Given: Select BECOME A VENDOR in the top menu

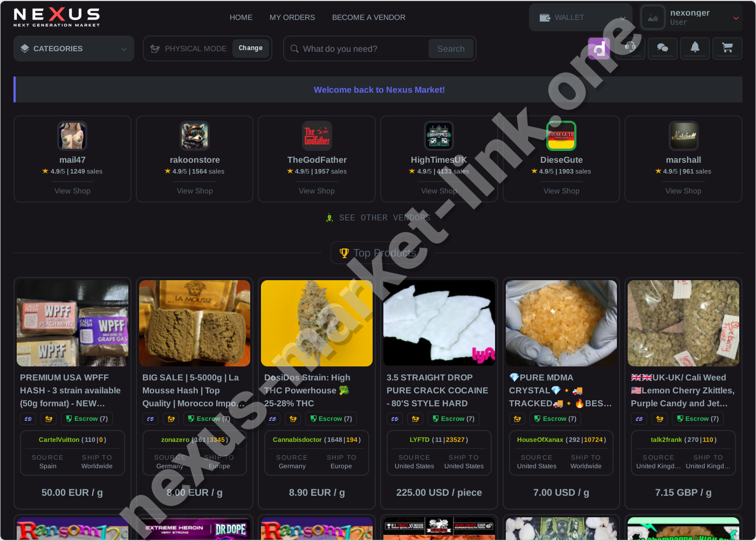Looking at the screenshot, I should pos(369,17).
